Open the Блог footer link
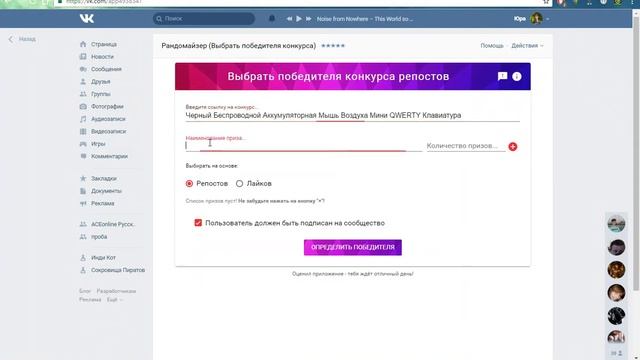 pos(85,291)
